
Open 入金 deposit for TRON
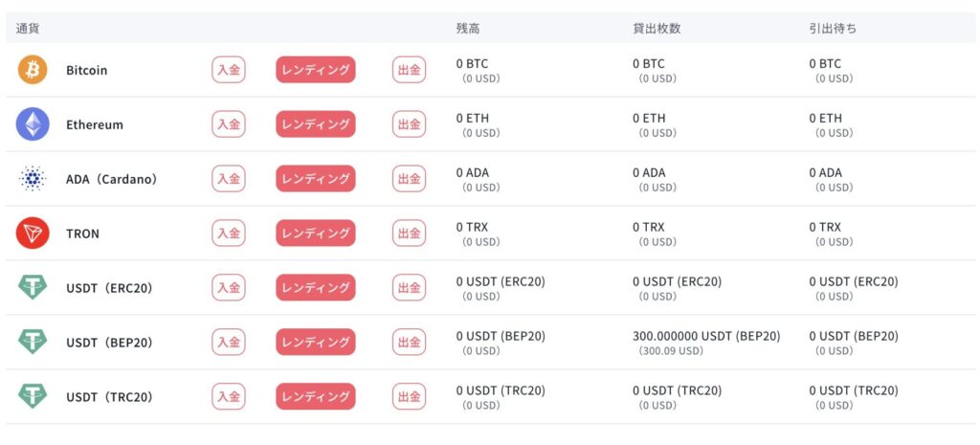[229, 234]
